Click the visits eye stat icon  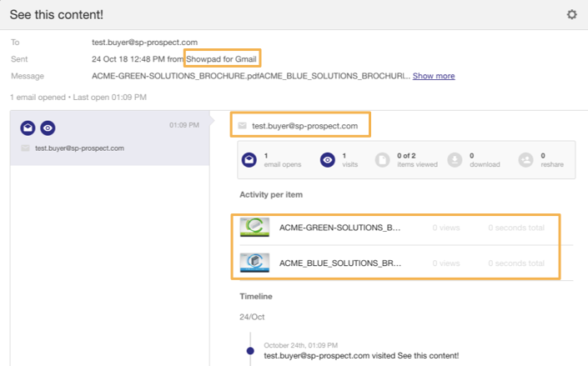click(x=328, y=160)
